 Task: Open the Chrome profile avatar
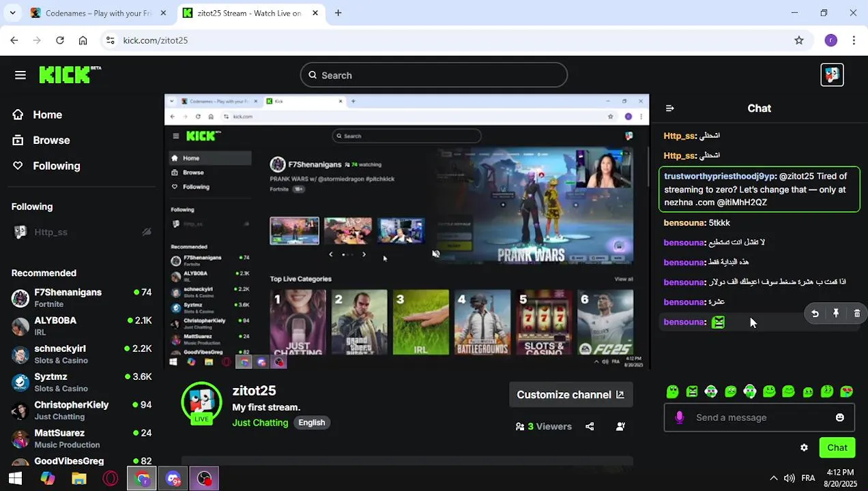pyautogui.click(x=830, y=40)
